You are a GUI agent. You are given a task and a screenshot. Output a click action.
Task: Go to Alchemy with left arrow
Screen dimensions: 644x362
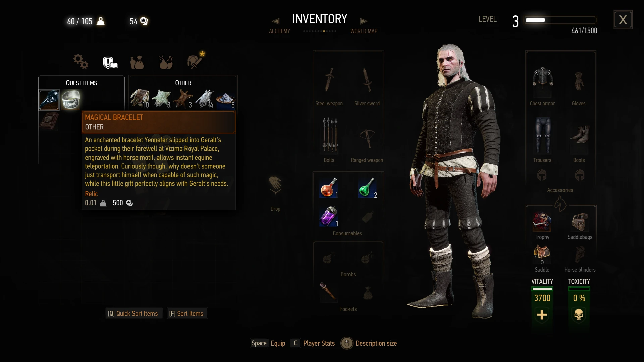tap(276, 21)
